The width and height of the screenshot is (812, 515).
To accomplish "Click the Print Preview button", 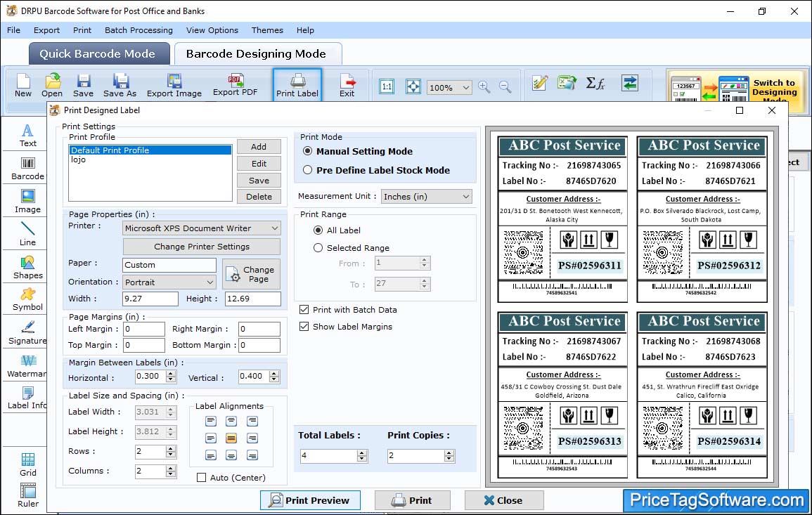I will click(x=310, y=500).
